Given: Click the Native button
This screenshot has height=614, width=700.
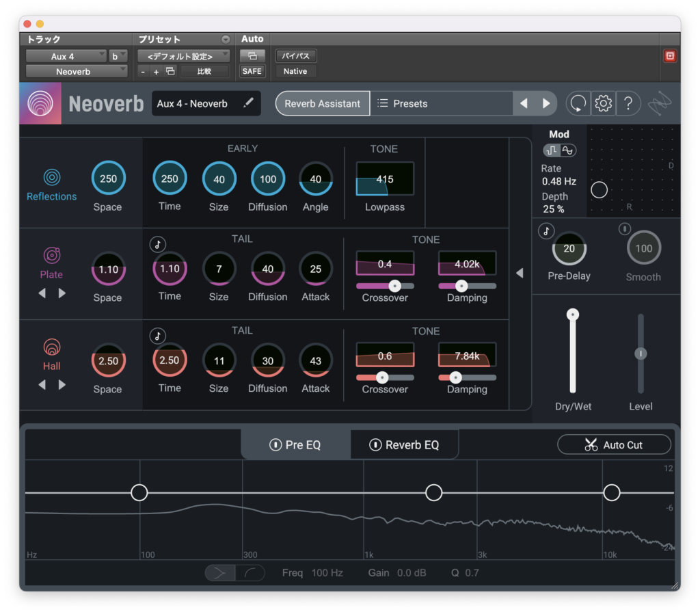Looking at the screenshot, I should (x=295, y=71).
